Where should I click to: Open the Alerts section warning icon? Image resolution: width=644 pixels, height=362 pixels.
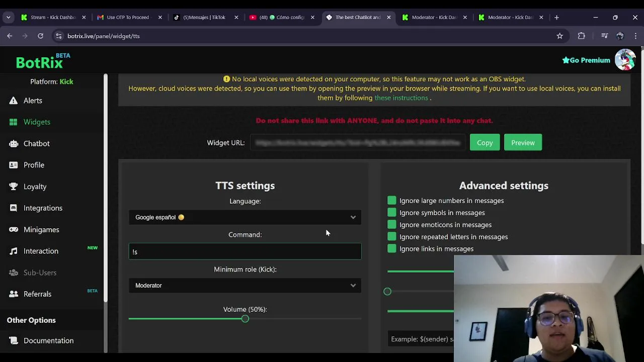[x=13, y=101]
